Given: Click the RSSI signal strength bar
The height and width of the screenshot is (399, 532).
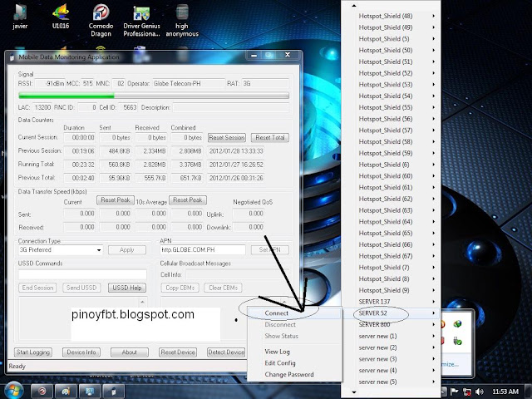Looking at the screenshot, I should click(154, 96).
